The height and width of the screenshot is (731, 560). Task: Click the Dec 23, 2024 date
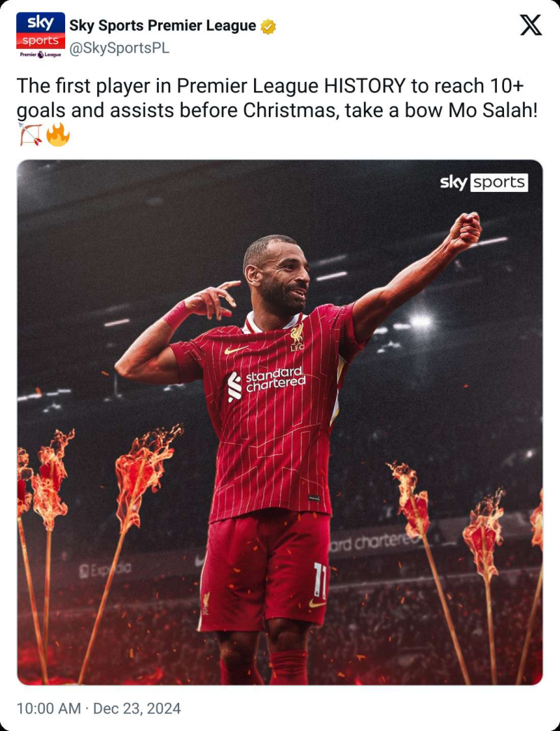[x=137, y=709]
